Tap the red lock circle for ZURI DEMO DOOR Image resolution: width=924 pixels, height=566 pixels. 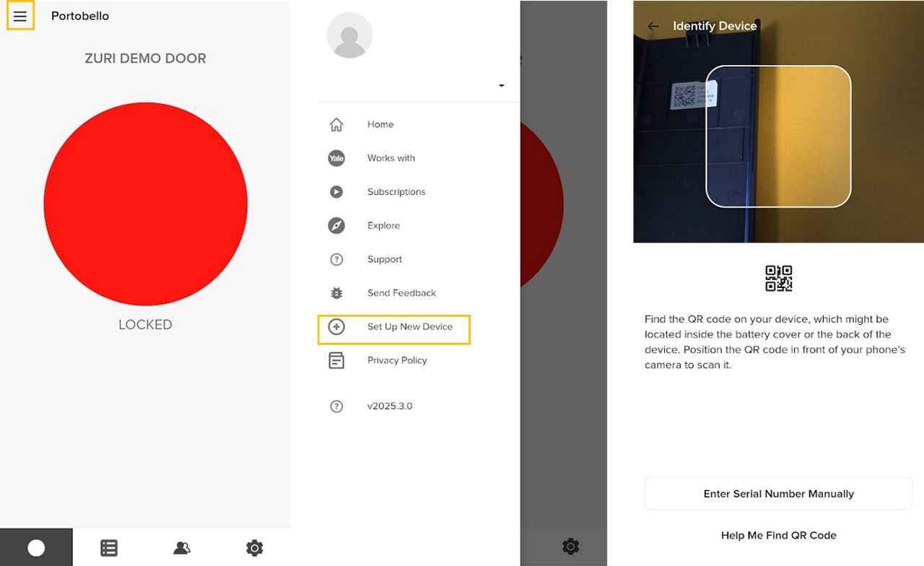tap(145, 204)
